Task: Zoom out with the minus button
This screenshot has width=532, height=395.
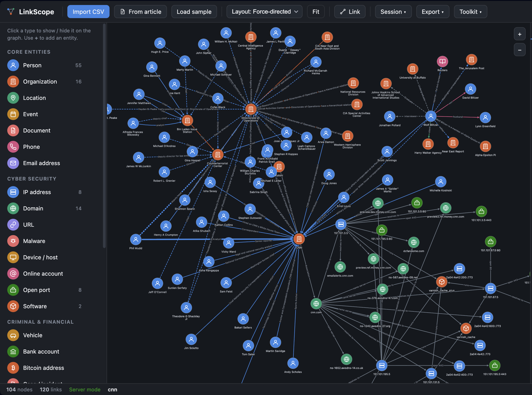Action: point(520,50)
